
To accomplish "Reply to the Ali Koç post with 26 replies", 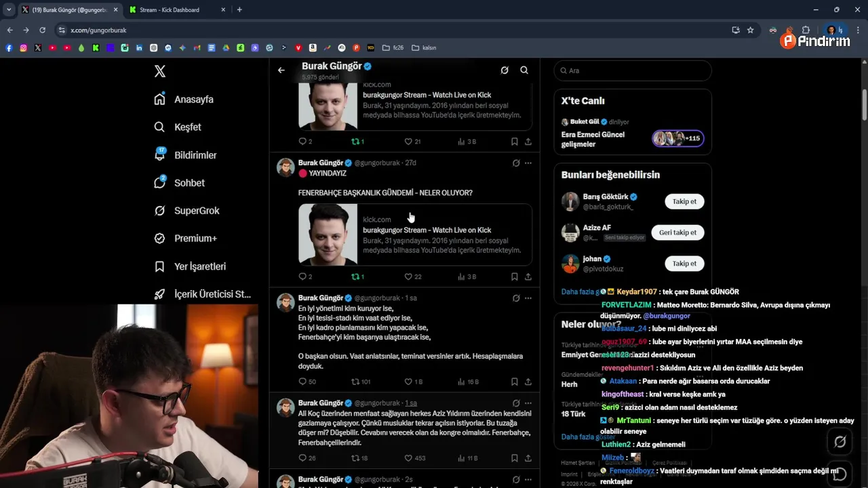I will 307,458.
